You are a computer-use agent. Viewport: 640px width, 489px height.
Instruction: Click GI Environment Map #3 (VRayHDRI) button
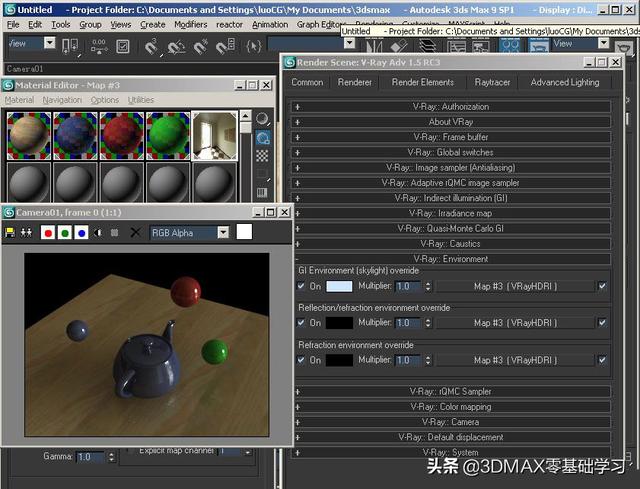tap(516, 287)
